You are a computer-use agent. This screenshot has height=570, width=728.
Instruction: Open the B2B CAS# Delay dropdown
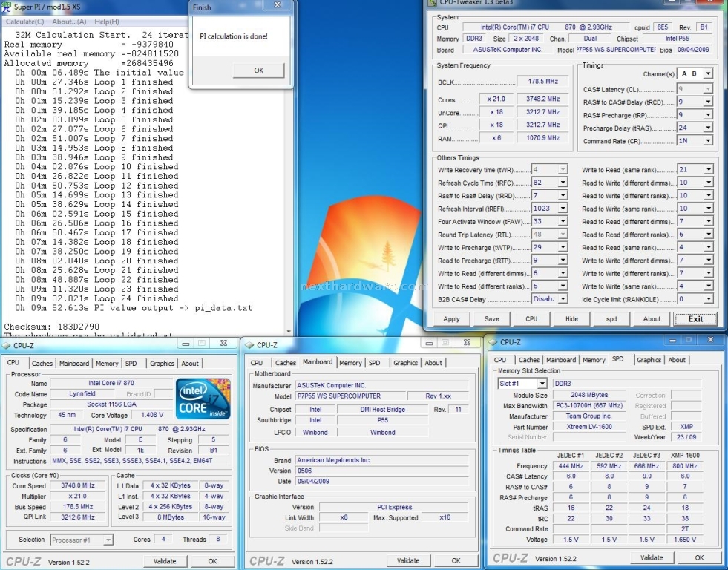coord(563,299)
